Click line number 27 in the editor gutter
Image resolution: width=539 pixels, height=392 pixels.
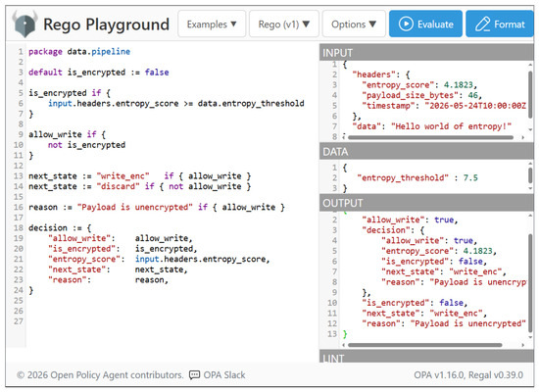pos(19,321)
